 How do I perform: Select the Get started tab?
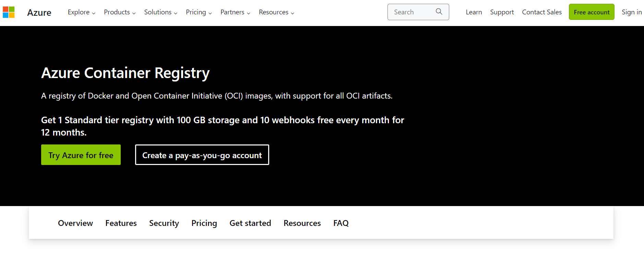[250, 223]
